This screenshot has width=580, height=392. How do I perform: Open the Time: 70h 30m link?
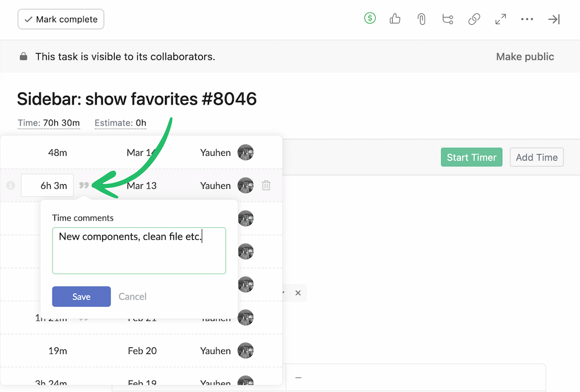tap(49, 123)
